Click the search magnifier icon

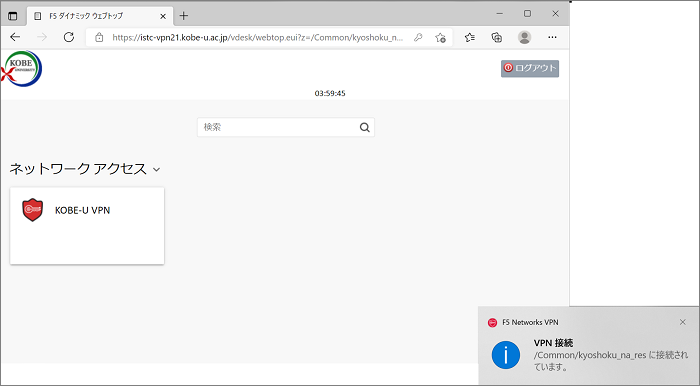click(x=365, y=128)
